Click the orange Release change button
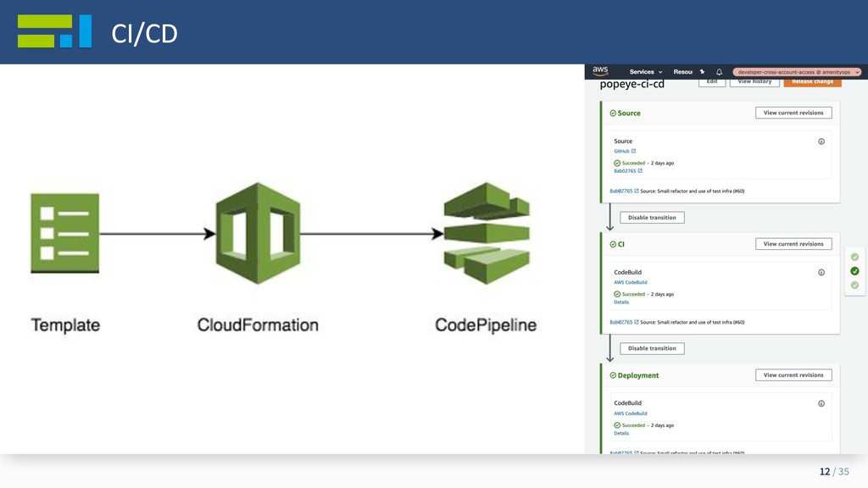The width and height of the screenshot is (868, 488). 812,82
